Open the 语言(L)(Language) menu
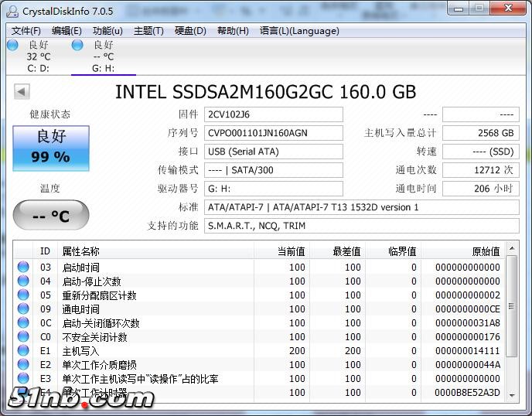The width and height of the screenshot is (532, 416). (299, 31)
